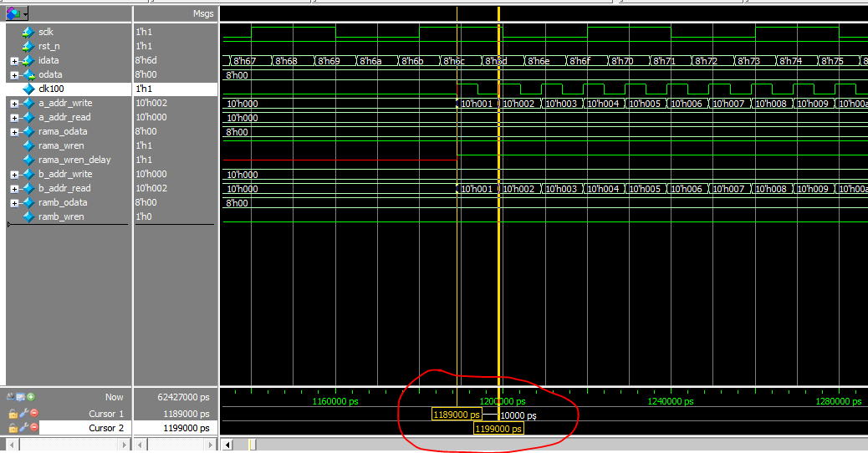This screenshot has width=868, height=453.
Task: Open Cursor 1 properties wrench icon
Action: point(24,414)
